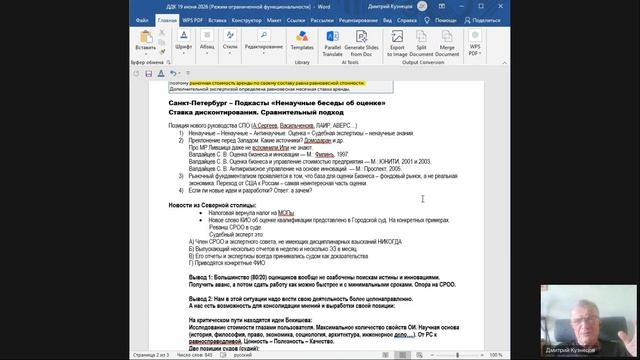The height and width of the screenshot is (360, 640).
Task: Click the Merge Document icon
Action: click(x=447, y=36)
